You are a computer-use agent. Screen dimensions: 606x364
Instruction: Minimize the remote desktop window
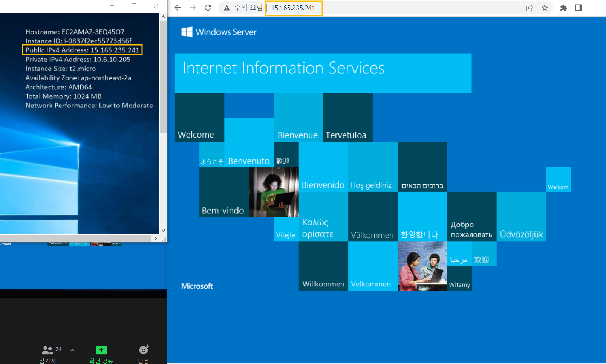tap(112, 6)
